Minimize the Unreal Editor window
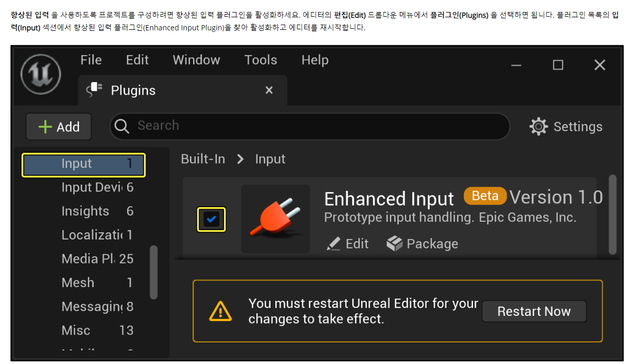The height and width of the screenshot is (364, 629). tap(516, 65)
